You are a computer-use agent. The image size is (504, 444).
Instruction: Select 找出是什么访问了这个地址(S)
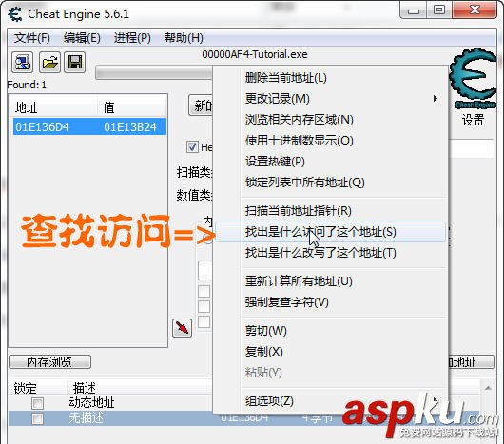pos(330,232)
